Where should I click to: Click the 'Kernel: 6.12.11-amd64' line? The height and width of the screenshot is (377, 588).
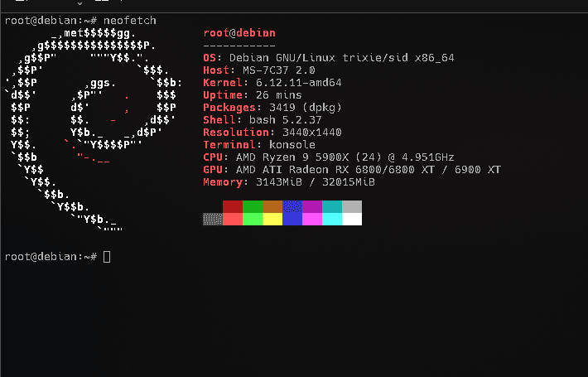click(272, 83)
